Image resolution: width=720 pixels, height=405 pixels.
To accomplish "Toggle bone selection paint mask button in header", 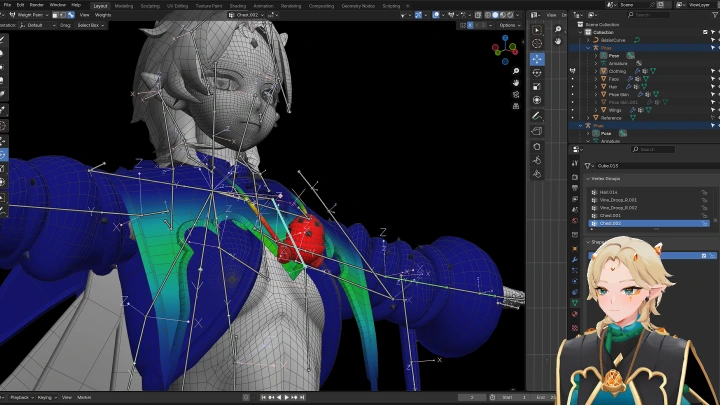I will tap(71, 15).
